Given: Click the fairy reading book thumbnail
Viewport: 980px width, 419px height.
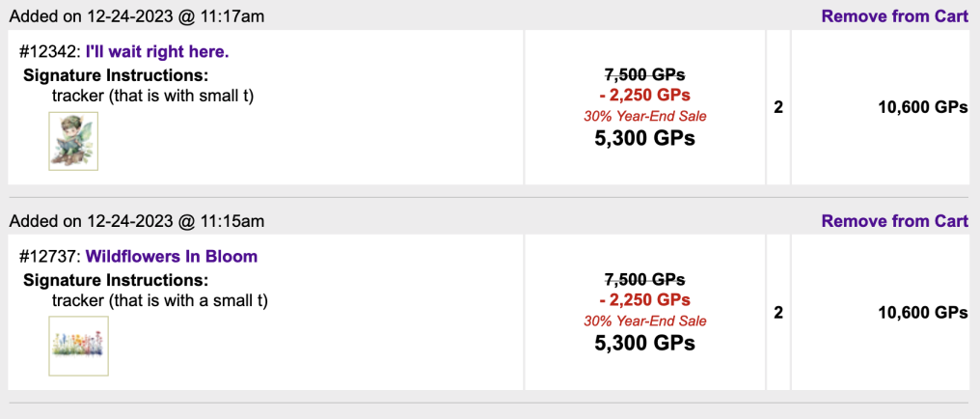Looking at the screenshot, I should pyautogui.click(x=73, y=141).
